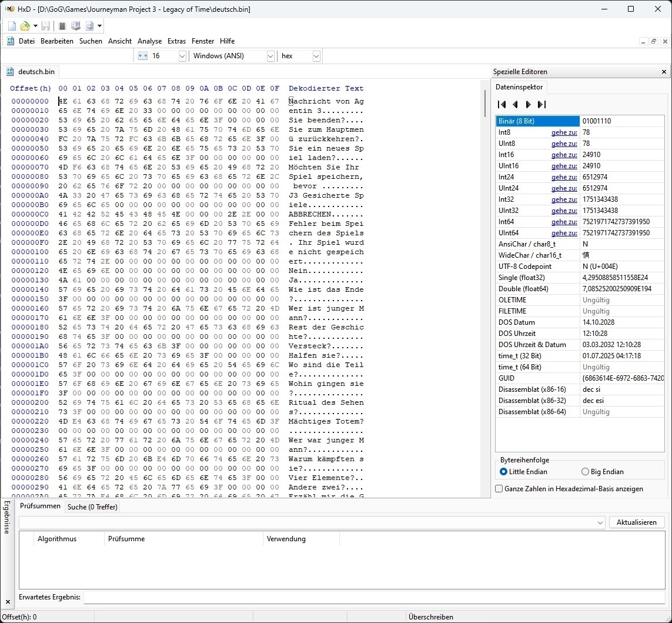Open the Datei menu

[x=26, y=41]
